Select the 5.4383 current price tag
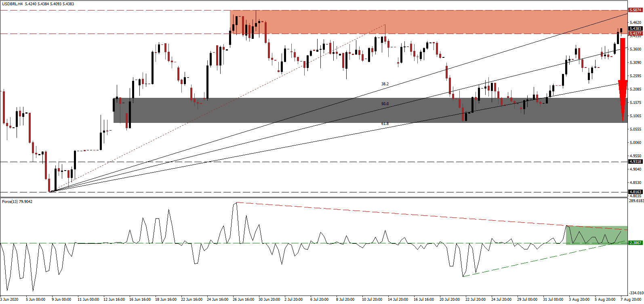The width and height of the screenshot is (644, 304). [x=635, y=29]
